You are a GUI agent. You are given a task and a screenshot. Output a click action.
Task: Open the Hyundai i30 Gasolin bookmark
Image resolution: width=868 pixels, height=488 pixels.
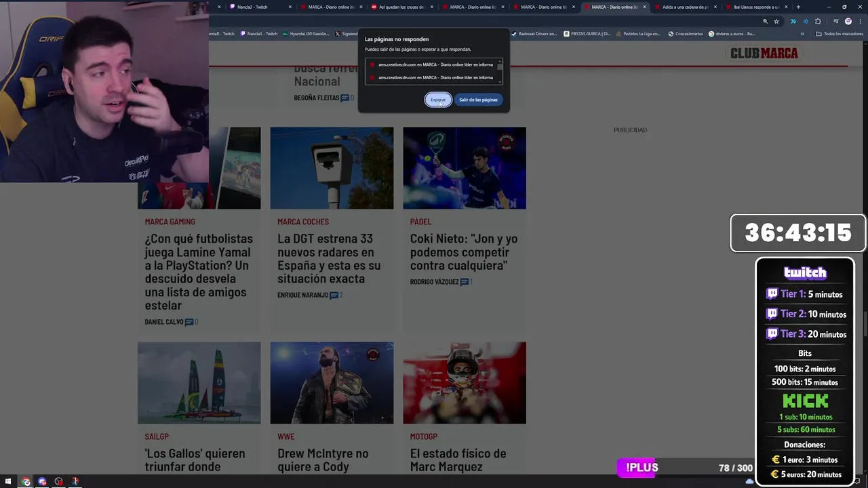click(x=306, y=33)
